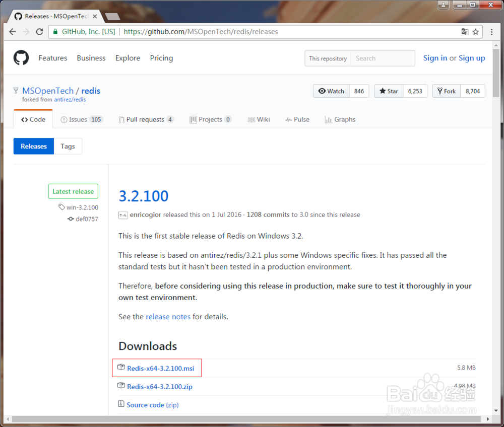
Task: Click the Latest release badge
Action: click(x=73, y=191)
